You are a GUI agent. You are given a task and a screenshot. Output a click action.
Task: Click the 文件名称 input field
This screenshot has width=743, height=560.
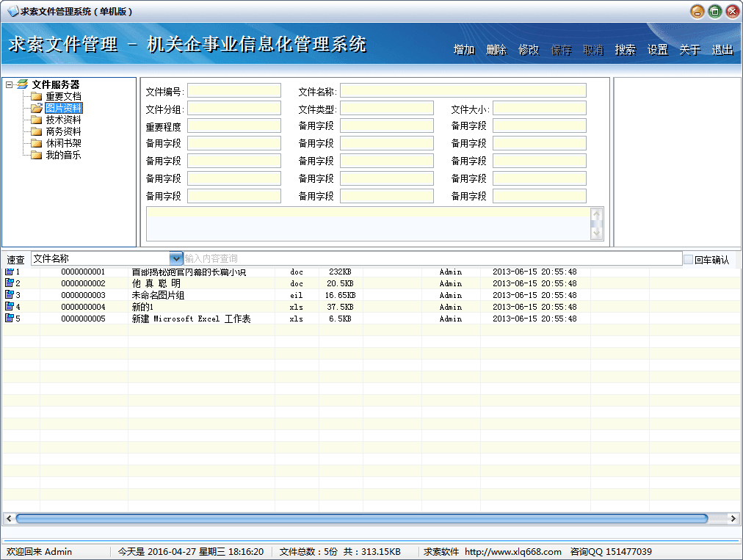463,90
